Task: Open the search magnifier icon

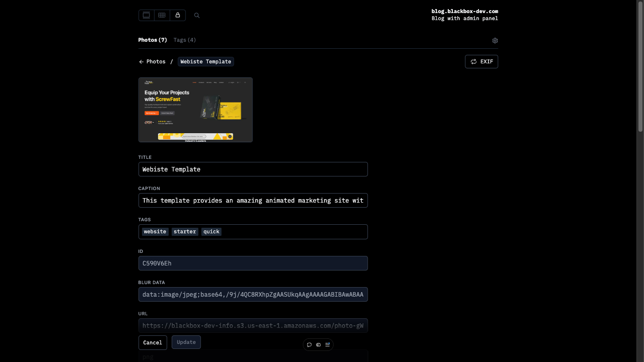Action: coord(197,16)
